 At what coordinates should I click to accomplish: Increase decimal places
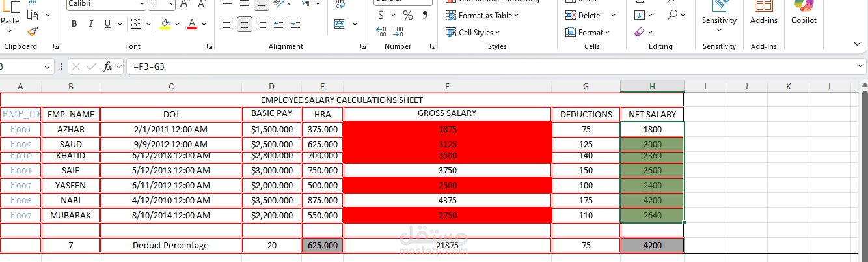pos(381,31)
